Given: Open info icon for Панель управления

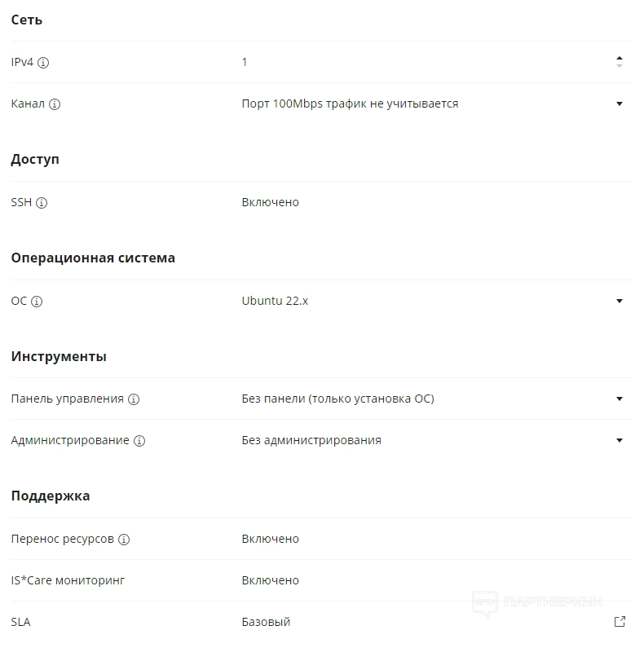Looking at the screenshot, I should point(134,399).
